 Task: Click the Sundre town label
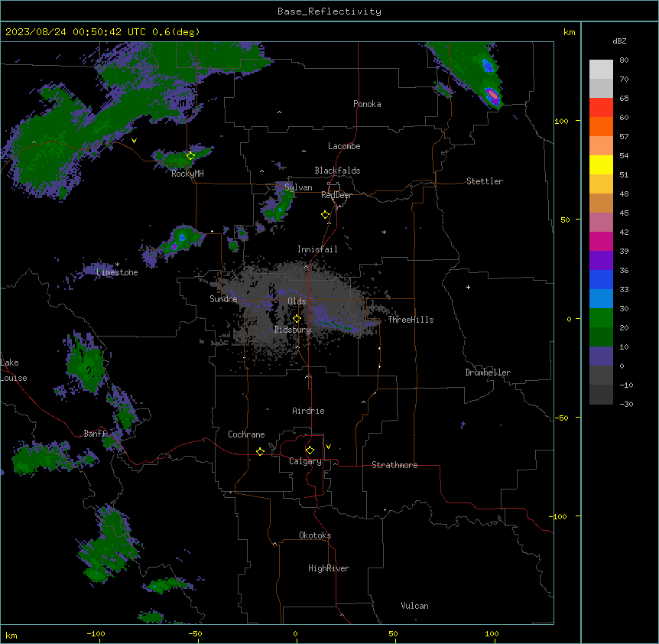click(x=223, y=299)
